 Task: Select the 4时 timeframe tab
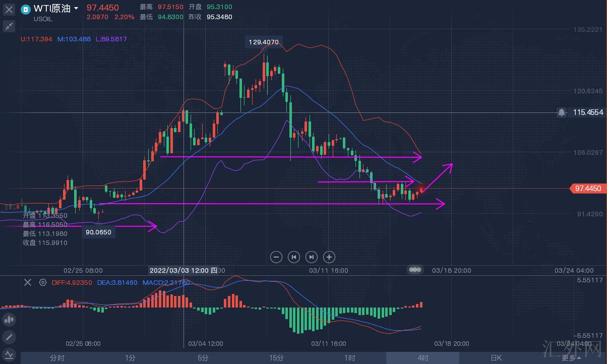pyautogui.click(x=422, y=358)
